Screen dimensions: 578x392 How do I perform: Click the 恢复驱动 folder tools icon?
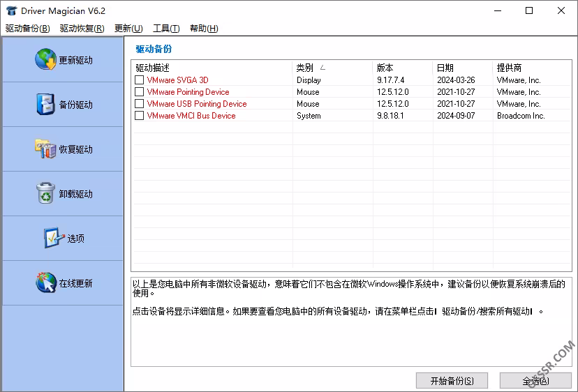pos(45,149)
